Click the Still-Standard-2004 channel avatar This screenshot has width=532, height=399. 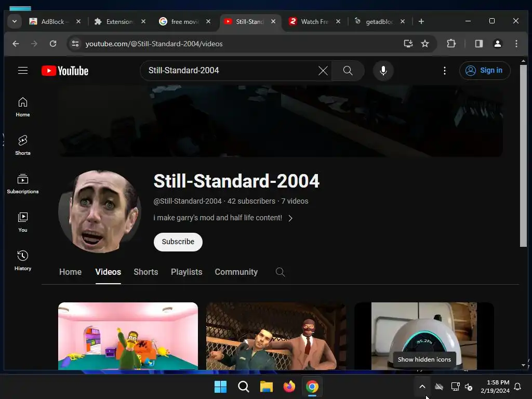(x=100, y=211)
